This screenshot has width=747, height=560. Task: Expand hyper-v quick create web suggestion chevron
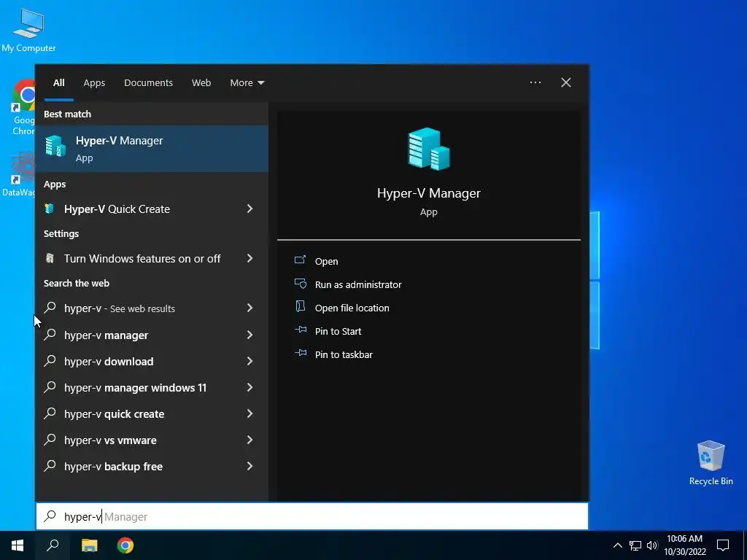[249, 413]
